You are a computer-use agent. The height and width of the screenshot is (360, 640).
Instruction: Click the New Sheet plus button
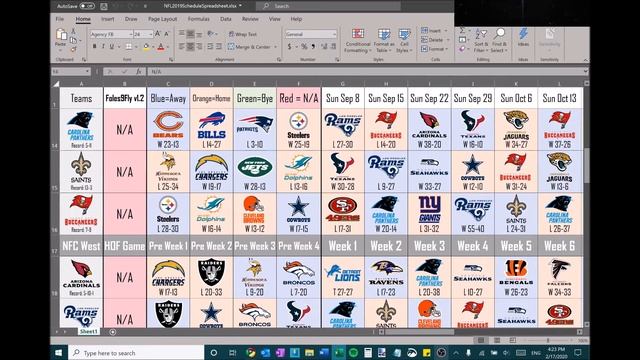click(113, 332)
